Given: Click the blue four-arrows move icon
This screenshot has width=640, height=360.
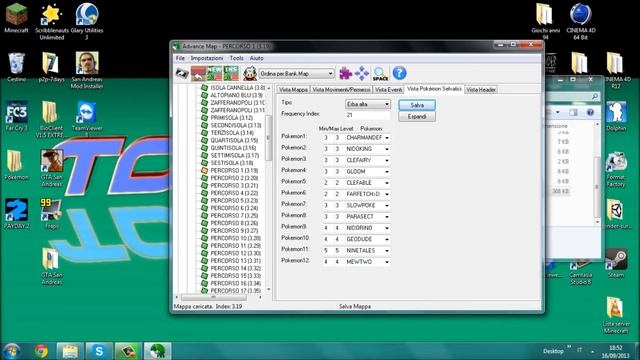Looking at the screenshot, I should coord(362,73).
